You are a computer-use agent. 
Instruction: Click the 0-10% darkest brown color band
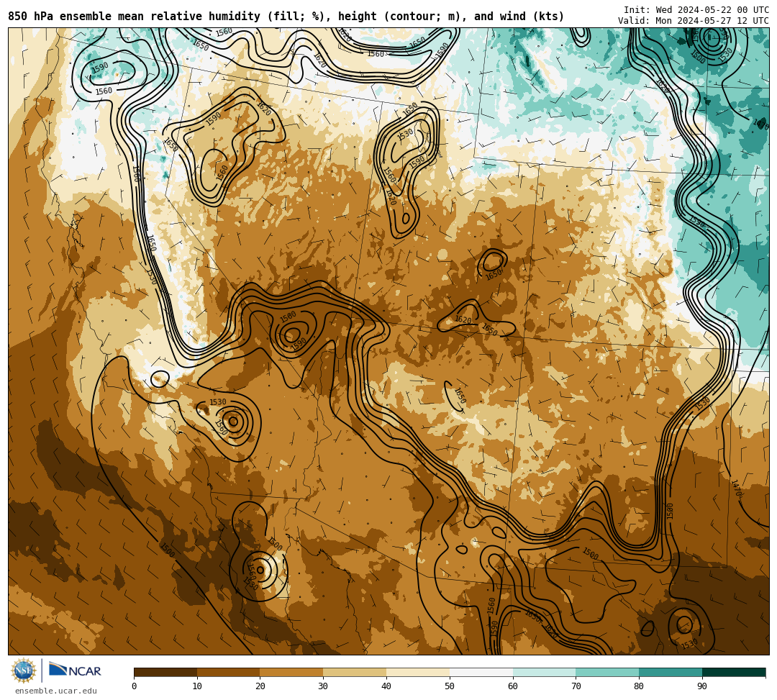(x=165, y=672)
